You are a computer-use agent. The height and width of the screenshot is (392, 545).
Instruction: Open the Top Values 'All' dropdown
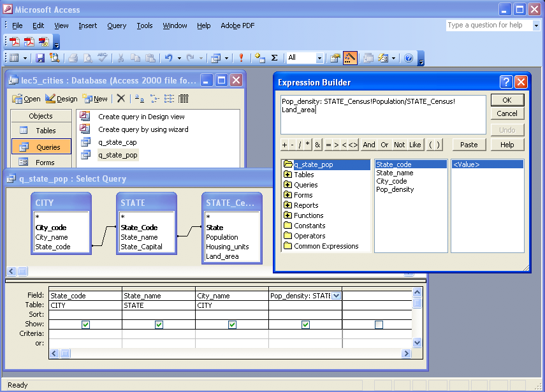click(320, 58)
